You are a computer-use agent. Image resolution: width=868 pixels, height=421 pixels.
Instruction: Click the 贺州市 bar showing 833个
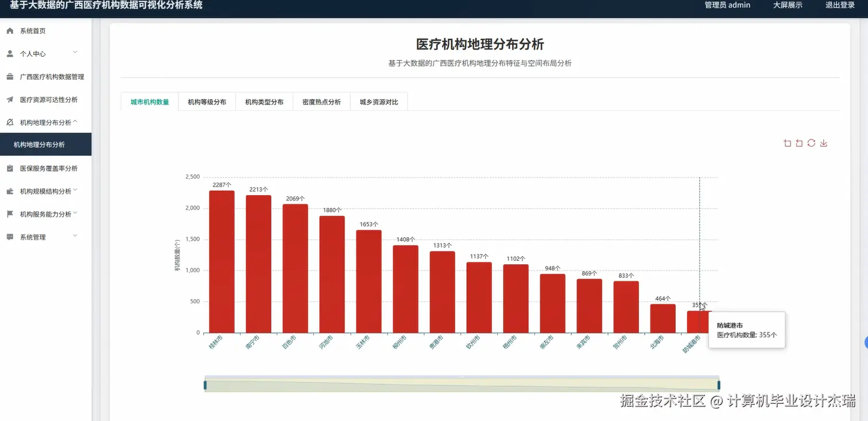(626, 307)
